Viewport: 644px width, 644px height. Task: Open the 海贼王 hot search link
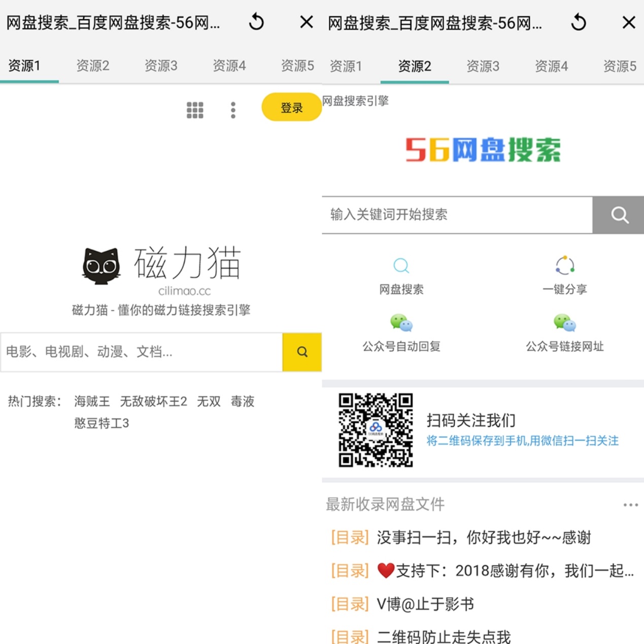92,401
